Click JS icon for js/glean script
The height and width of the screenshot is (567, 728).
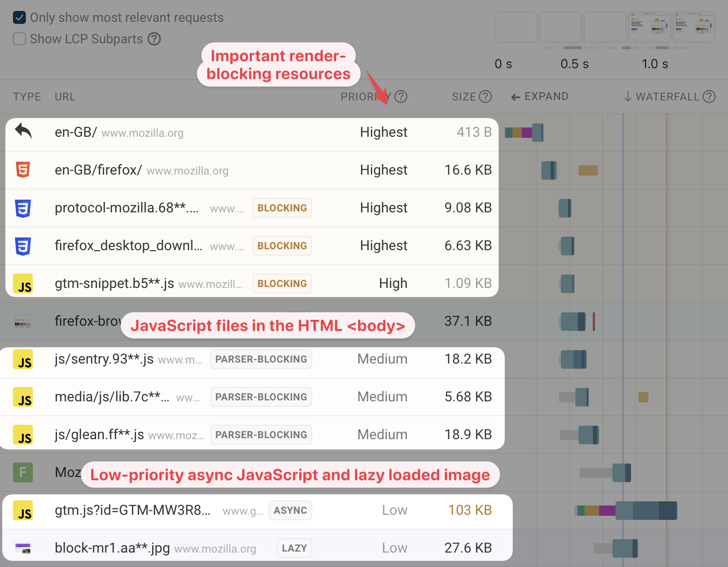point(23,435)
